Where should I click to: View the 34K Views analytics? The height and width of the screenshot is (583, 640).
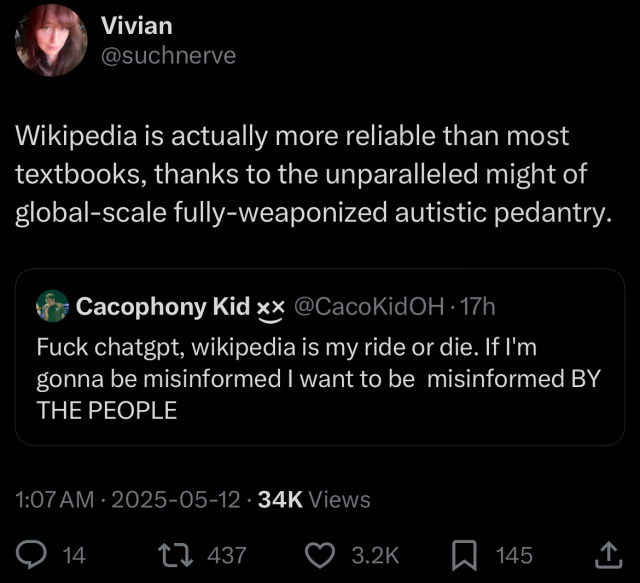coord(314,499)
